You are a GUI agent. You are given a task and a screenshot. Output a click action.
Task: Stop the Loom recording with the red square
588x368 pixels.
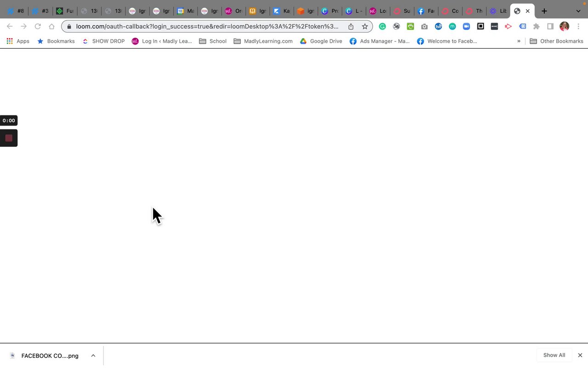coord(9,138)
